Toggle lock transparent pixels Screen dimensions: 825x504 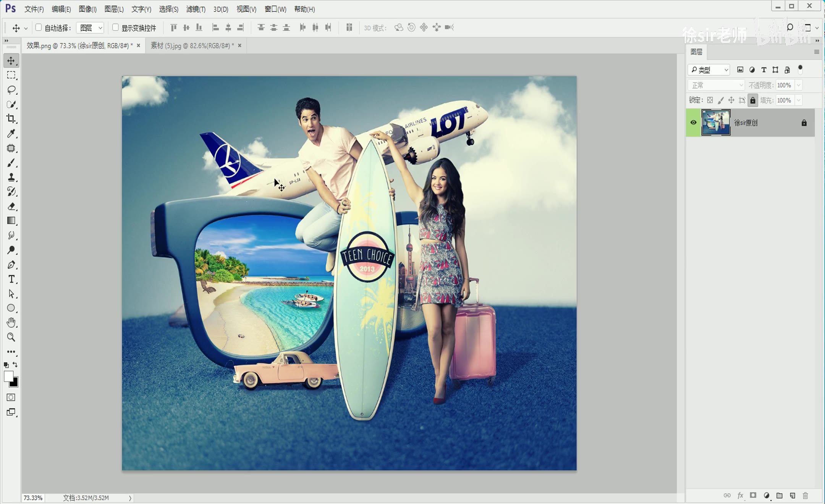click(x=710, y=100)
